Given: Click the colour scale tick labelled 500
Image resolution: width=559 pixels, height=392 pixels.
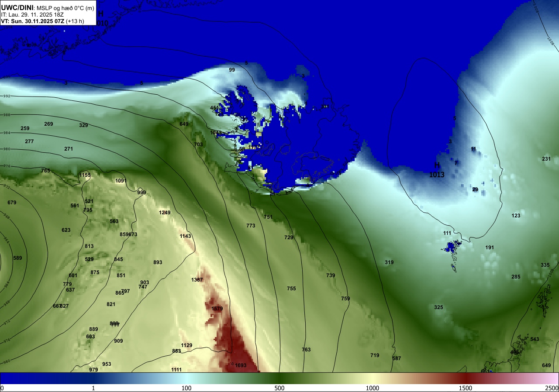Looking at the screenshot, I should coord(279,388).
